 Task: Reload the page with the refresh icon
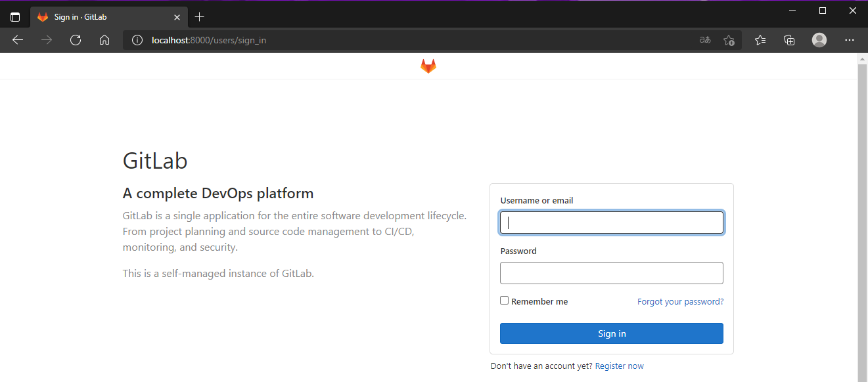click(76, 40)
